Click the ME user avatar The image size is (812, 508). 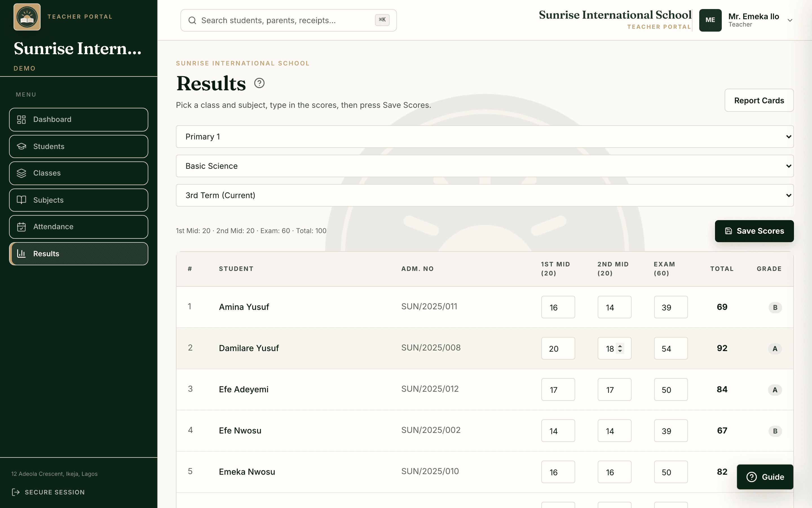coord(710,20)
